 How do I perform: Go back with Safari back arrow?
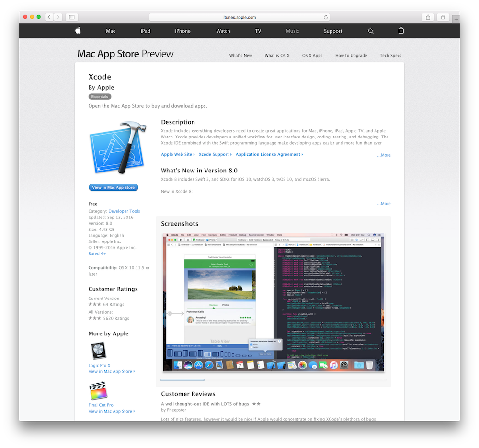click(x=49, y=17)
